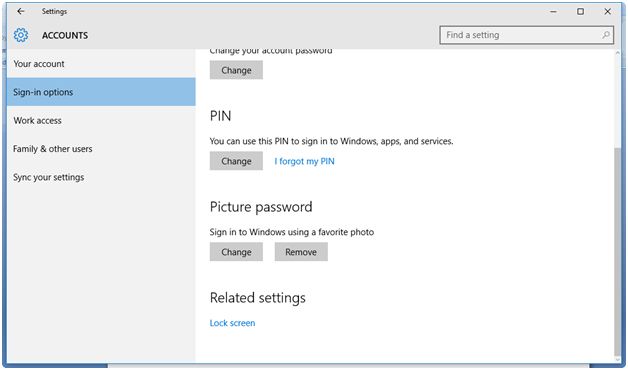Click the Picture password heading
This screenshot has width=628, height=370.
pos(261,207)
